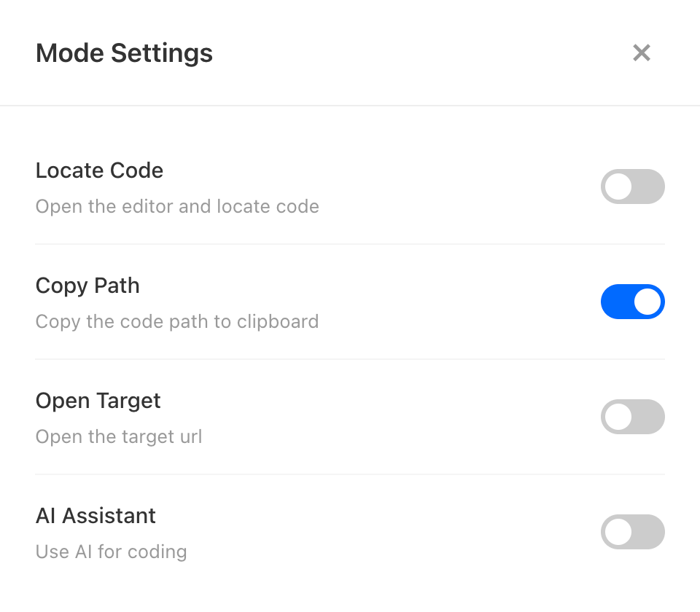Select the AI Assistant label
This screenshot has width=700, height=612.
(96, 516)
